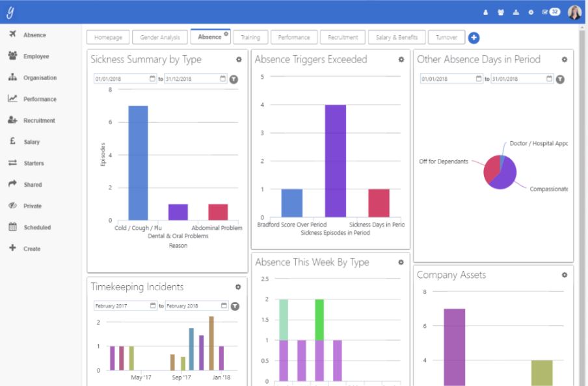Add a new dashboard tab with plus button
The height and width of the screenshot is (386, 588).
[x=474, y=38]
